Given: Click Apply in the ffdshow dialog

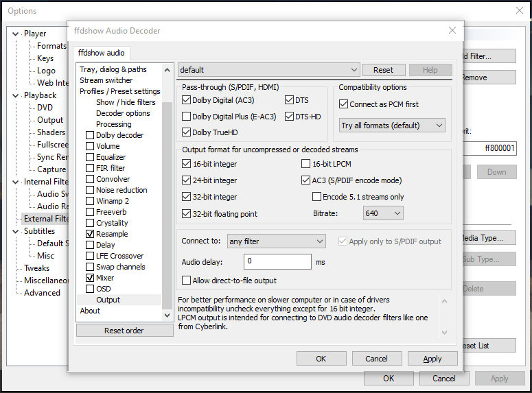Looking at the screenshot, I should (x=432, y=359).
